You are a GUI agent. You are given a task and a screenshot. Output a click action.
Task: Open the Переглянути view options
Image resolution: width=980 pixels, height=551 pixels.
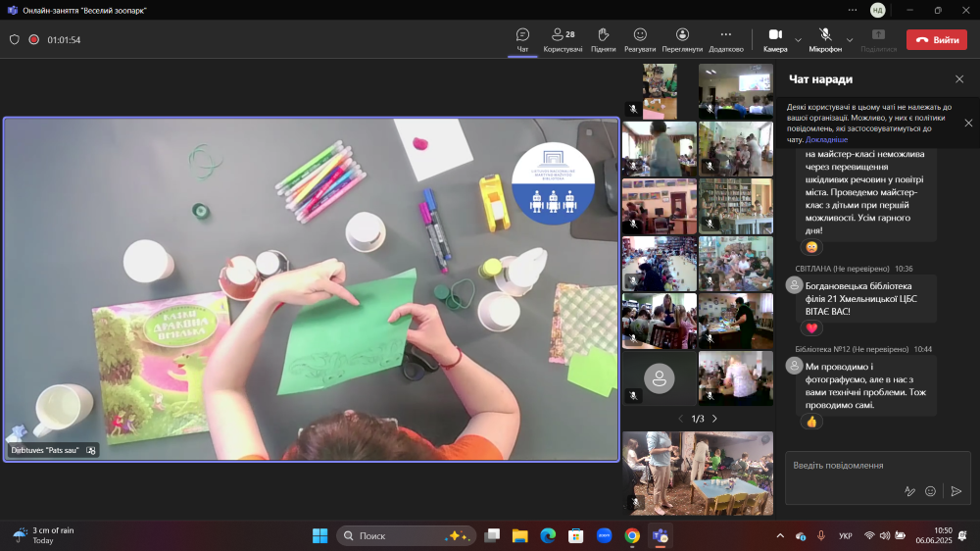click(682, 40)
